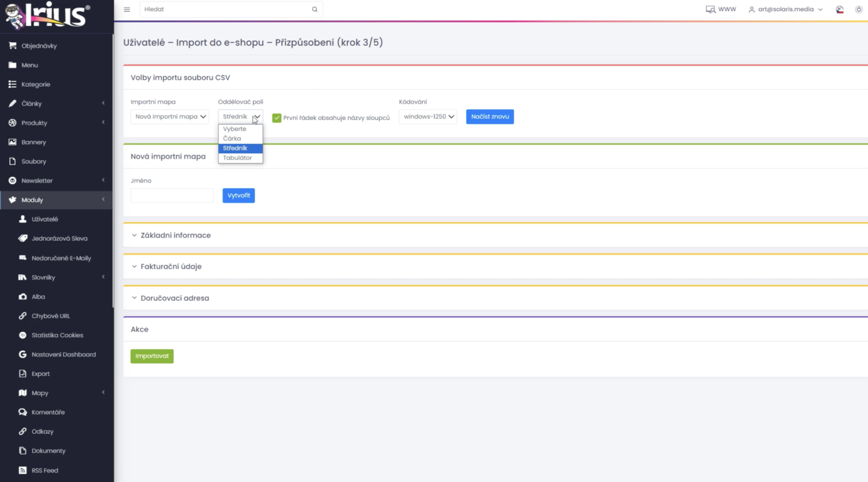Open Objednávky shopping cart icon
The width and height of the screenshot is (868, 482).
pyautogui.click(x=12, y=46)
